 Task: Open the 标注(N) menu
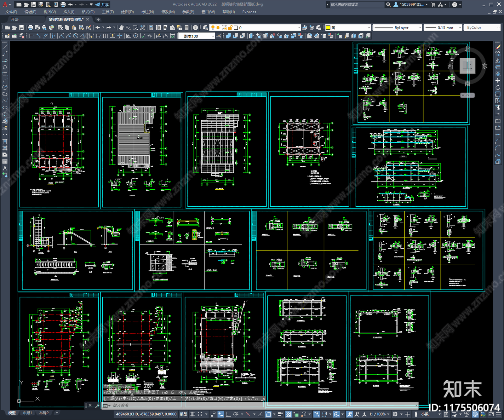coord(148,12)
